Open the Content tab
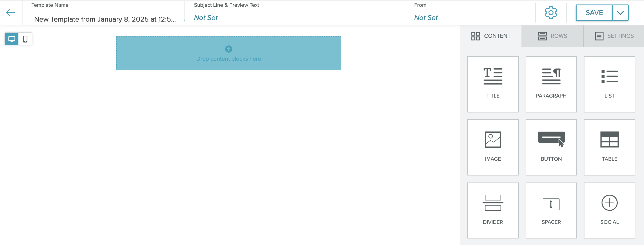Image resolution: width=644 pixels, height=245 pixels. point(491,36)
